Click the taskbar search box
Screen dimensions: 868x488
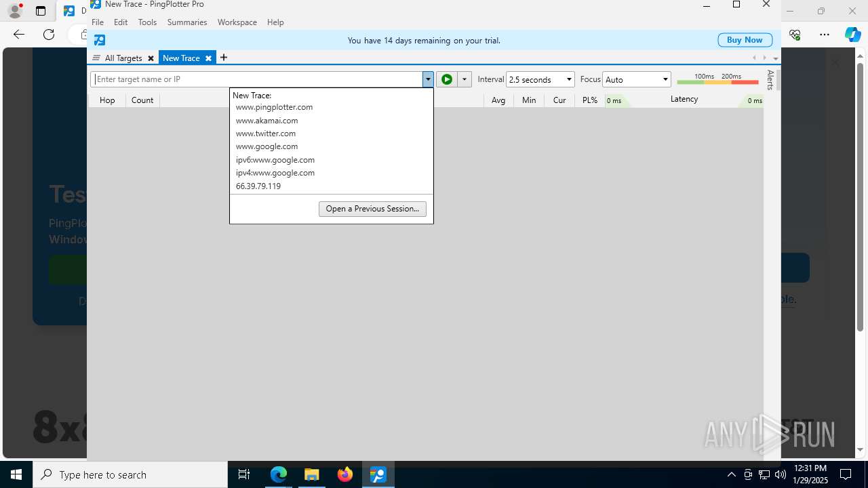tap(130, 474)
